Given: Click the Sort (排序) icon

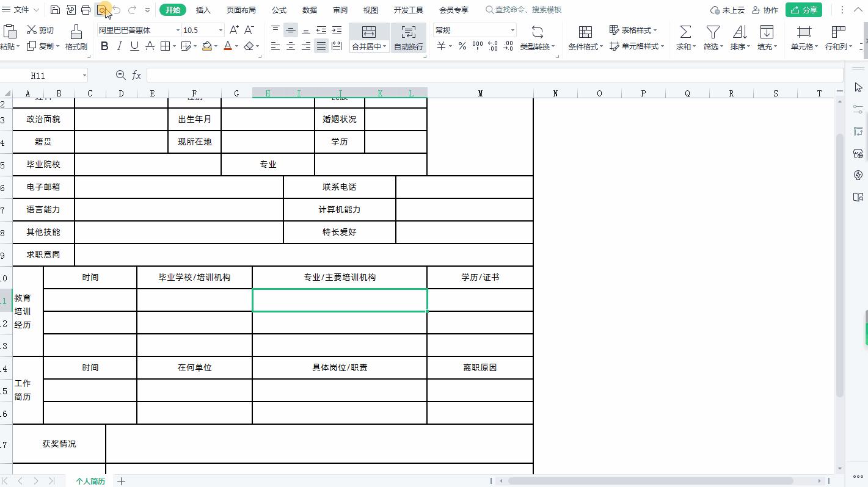Looking at the screenshot, I should click(x=739, y=37).
